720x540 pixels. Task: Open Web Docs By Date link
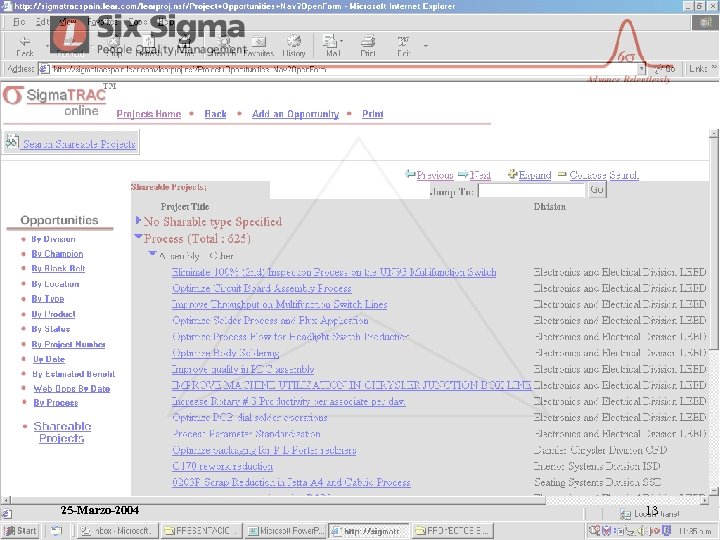[x=72, y=389]
